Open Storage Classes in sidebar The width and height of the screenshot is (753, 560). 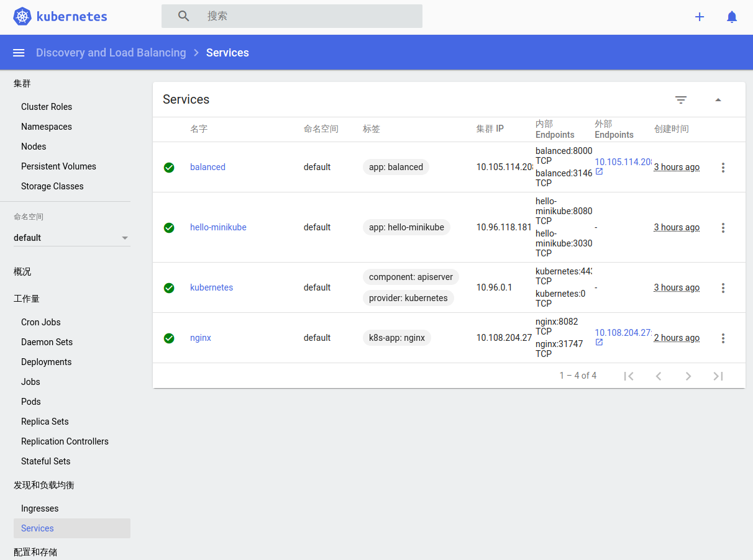click(x=52, y=186)
